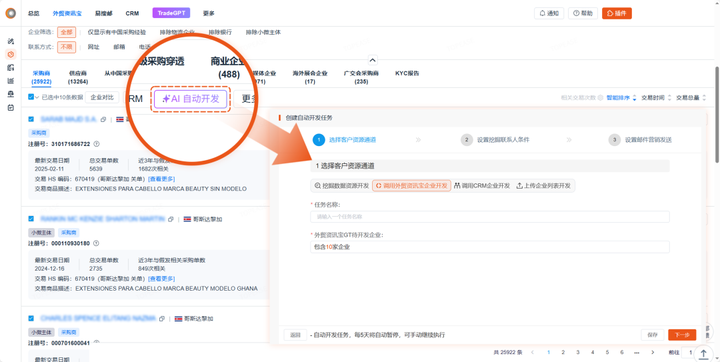
Task: Sort by 交易时间
Action: (x=656, y=97)
